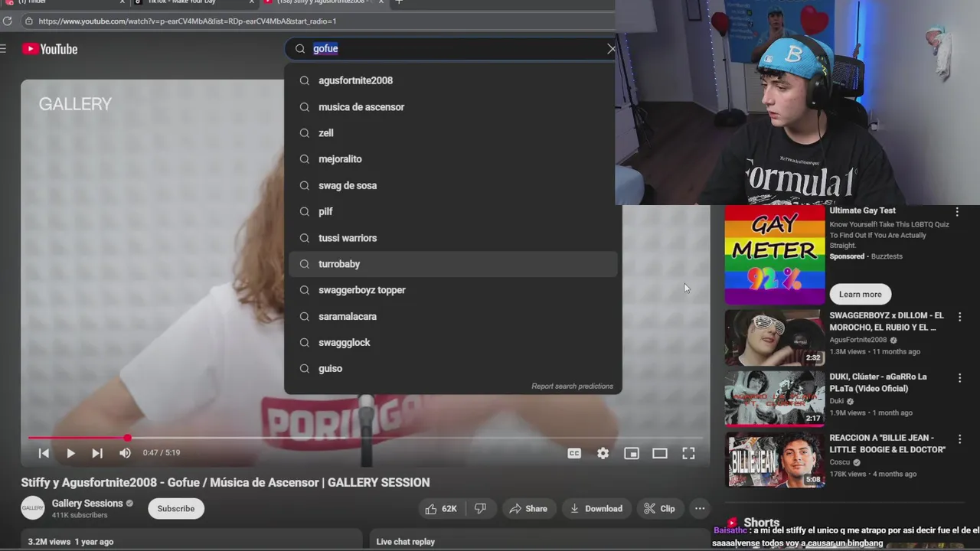Screen dimensions: 980x551
Task: Open the 'Live chat replay' panel
Action: click(540, 540)
